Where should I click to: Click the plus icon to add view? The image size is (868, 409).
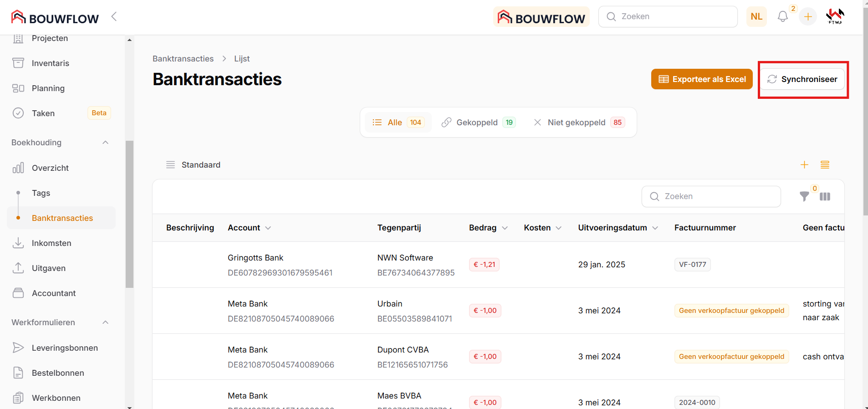[804, 165]
